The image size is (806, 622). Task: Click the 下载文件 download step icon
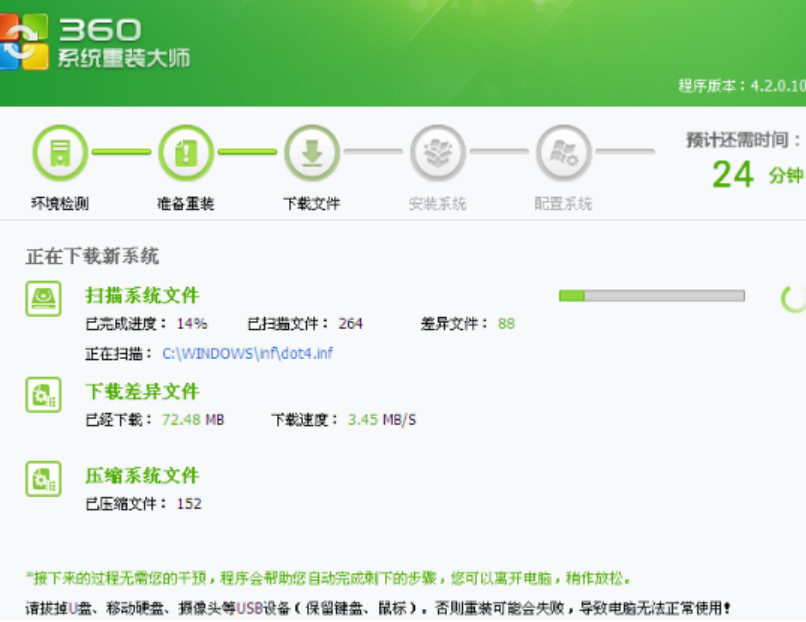point(312,153)
